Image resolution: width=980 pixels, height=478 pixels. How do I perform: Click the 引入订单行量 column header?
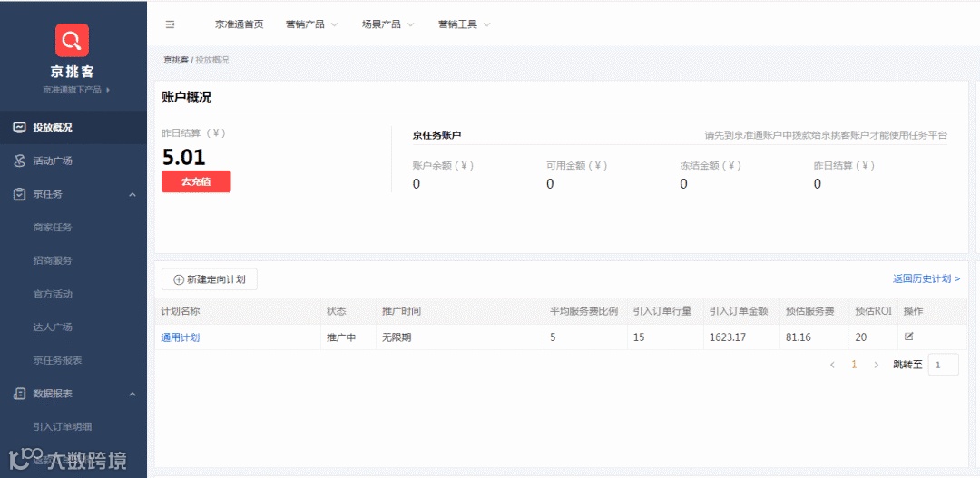pyautogui.click(x=661, y=311)
